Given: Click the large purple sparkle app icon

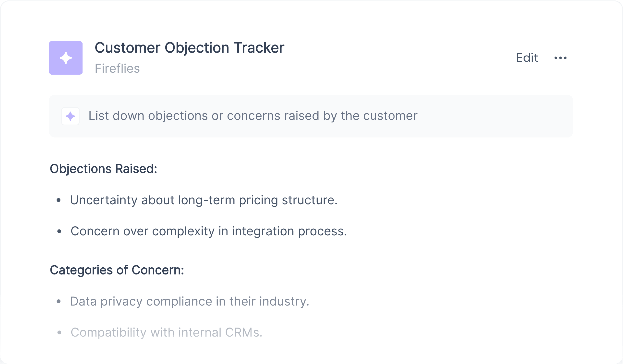Looking at the screenshot, I should click(x=66, y=58).
